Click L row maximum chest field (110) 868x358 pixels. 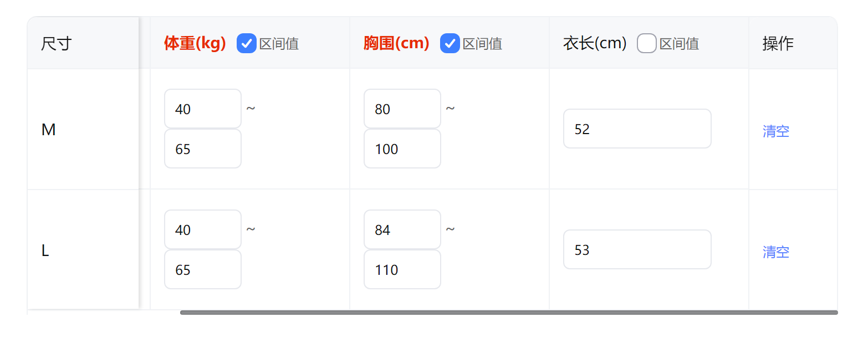[402, 269]
